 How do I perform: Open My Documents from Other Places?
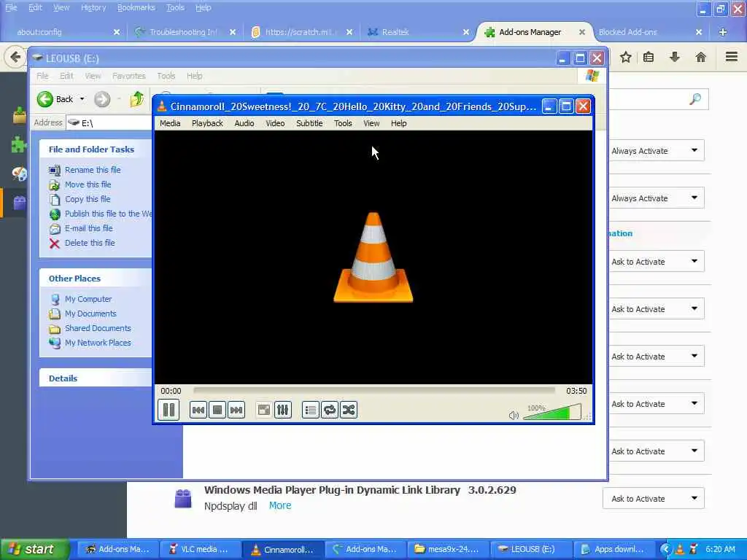[90, 314]
